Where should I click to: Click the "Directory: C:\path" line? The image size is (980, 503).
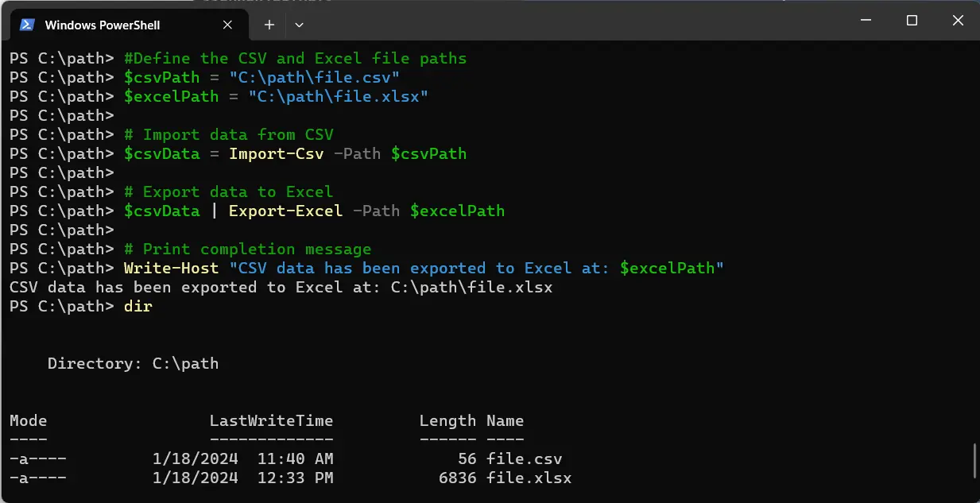[x=133, y=363]
